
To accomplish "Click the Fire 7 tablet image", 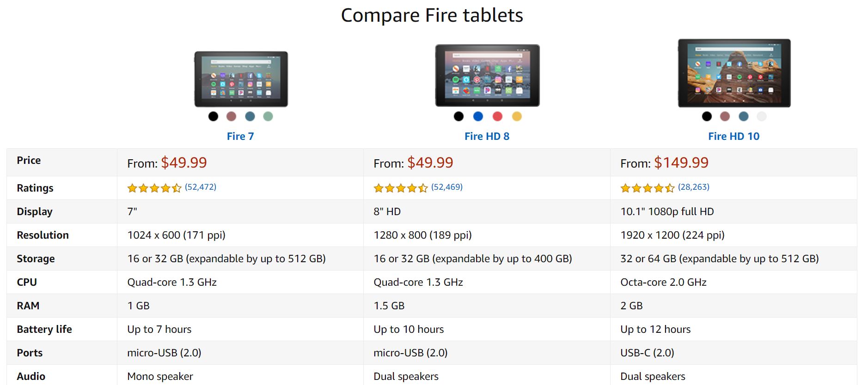I will point(241,79).
